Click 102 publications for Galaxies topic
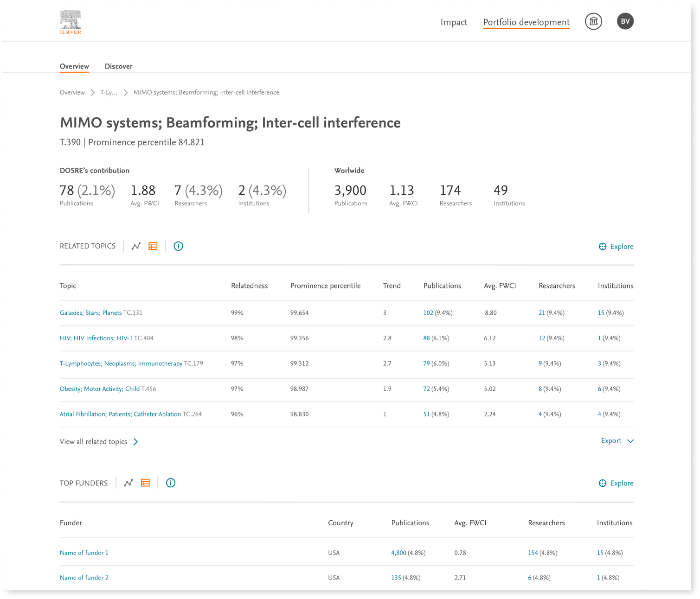 (x=428, y=313)
